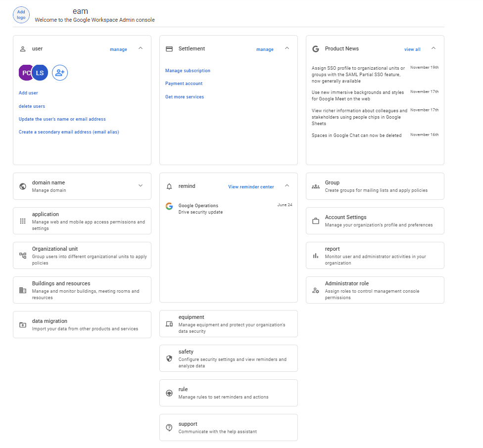This screenshot has width=483, height=448.
Task: Click the Manage subscription link
Action: pyautogui.click(x=188, y=71)
